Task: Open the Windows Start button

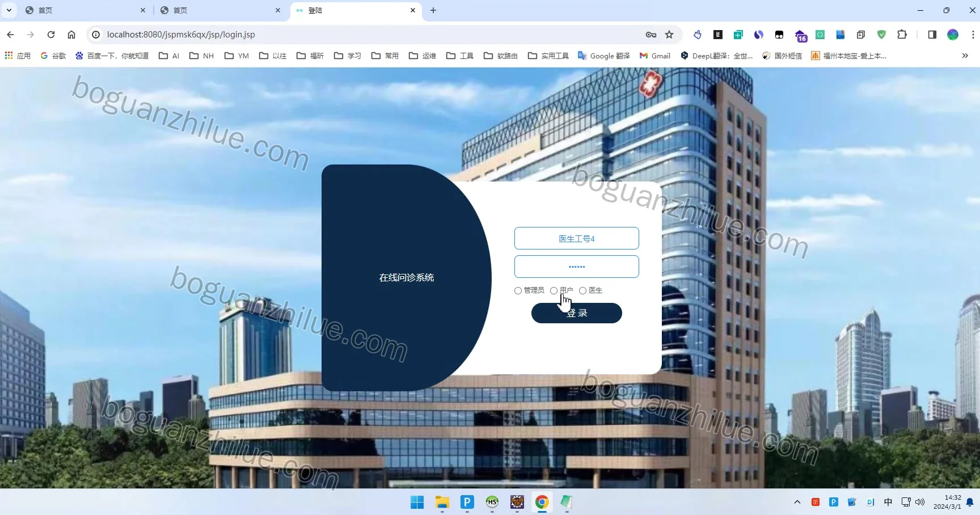Action: 417,502
